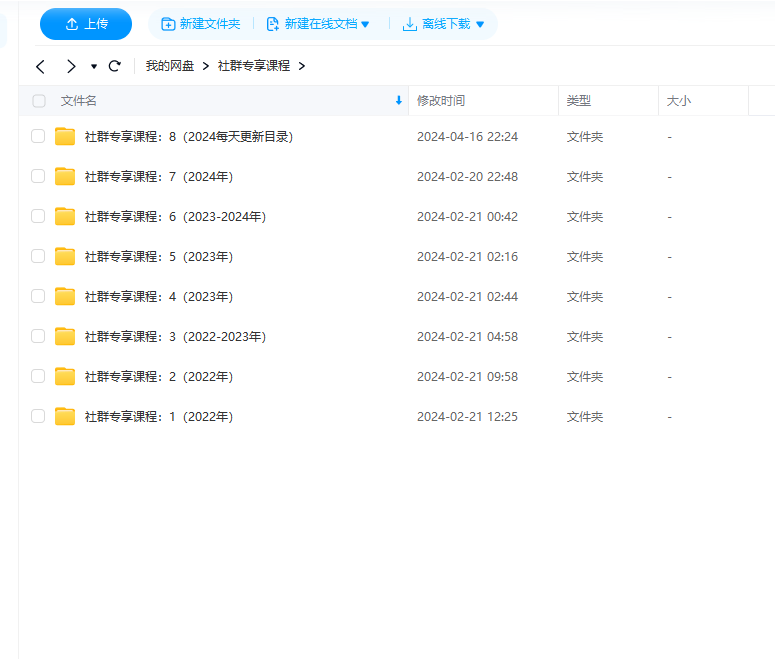This screenshot has width=775, height=659.
Task: Check the box for 社群专享课程：7 folder
Action: 38,176
